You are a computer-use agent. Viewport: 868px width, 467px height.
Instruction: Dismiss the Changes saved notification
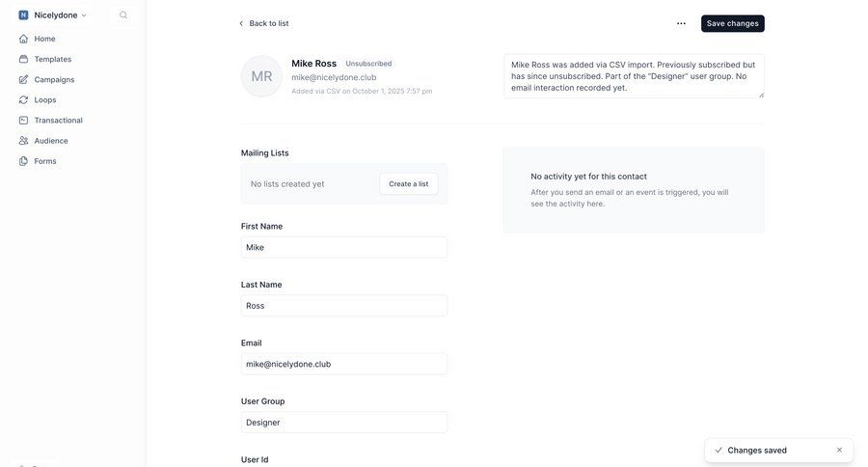point(839,450)
